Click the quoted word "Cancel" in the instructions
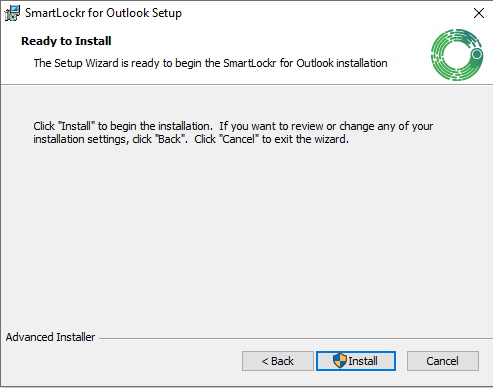The height and width of the screenshot is (388, 493). tap(239, 139)
